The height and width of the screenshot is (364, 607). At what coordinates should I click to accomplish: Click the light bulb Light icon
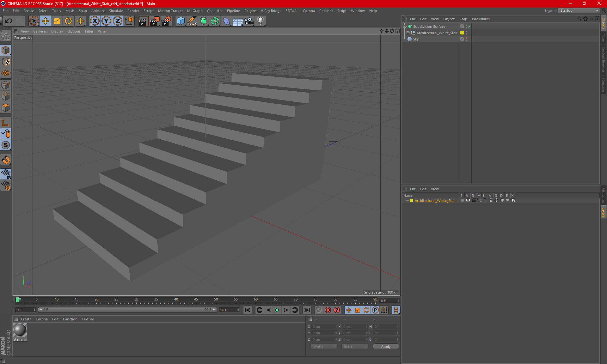point(260,21)
